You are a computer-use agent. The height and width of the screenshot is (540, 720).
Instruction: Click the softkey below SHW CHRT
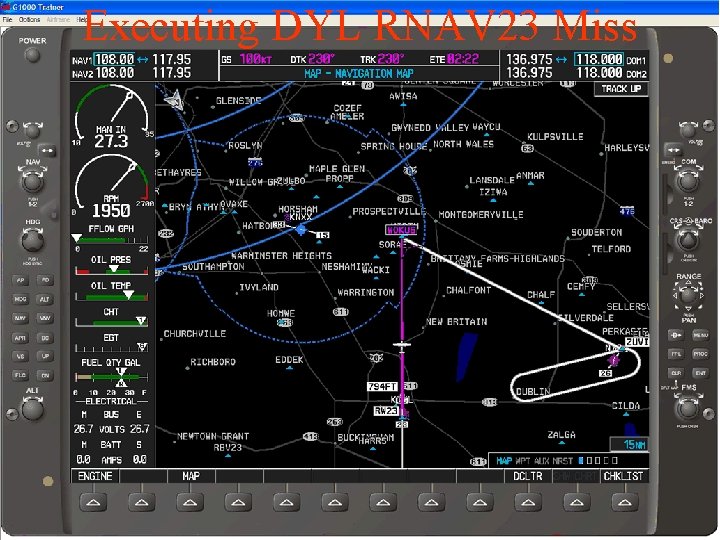[x=576, y=502]
